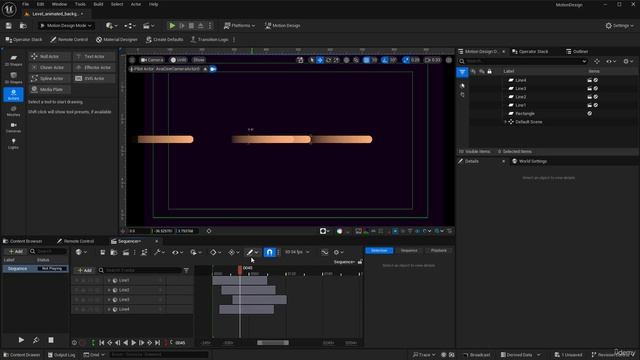Open the Build menu
The height and width of the screenshot is (360, 640).
[98, 4]
